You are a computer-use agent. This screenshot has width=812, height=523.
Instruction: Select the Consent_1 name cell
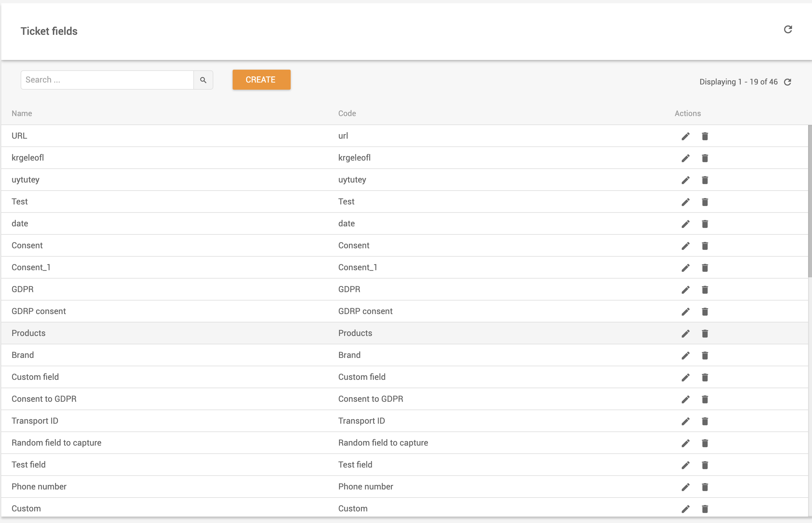tap(31, 267)
